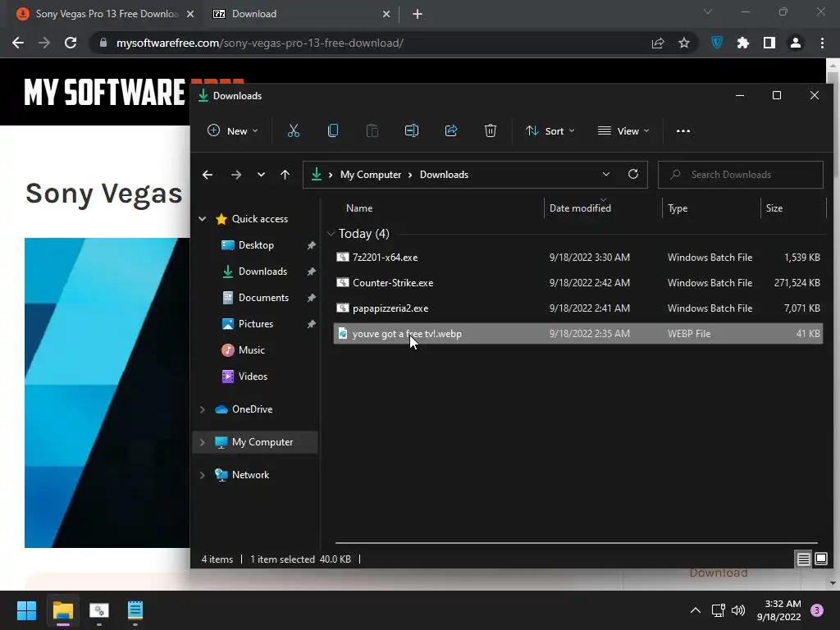
Task: Select the Counter-Strike.exe file
Action: tap(577, 283)
